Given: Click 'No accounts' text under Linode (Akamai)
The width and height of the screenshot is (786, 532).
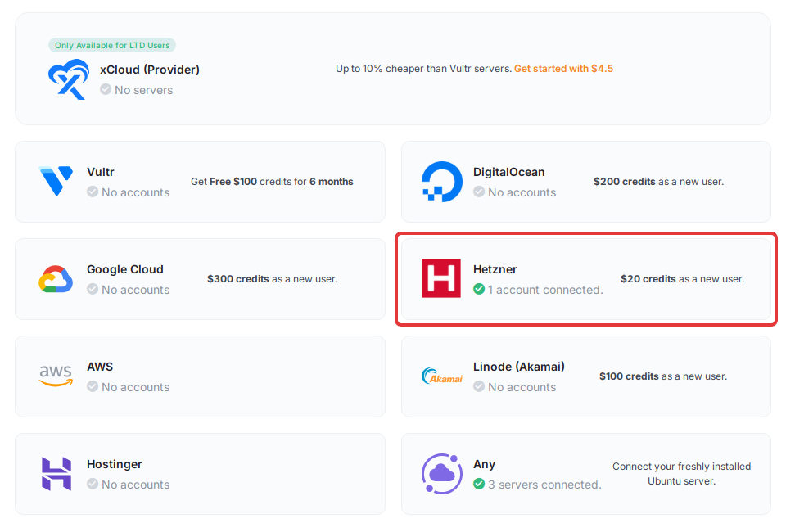Looking at the screenshot, I should (x=522, y=387).
